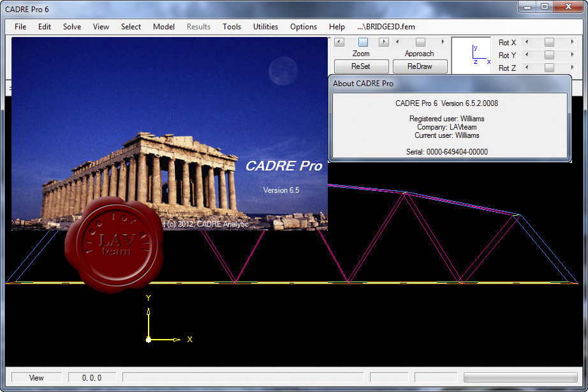Viewport: 588px width, 392px height.
Task: Click the 'Current user: Williams' text
Action: (x=446, y=135)
